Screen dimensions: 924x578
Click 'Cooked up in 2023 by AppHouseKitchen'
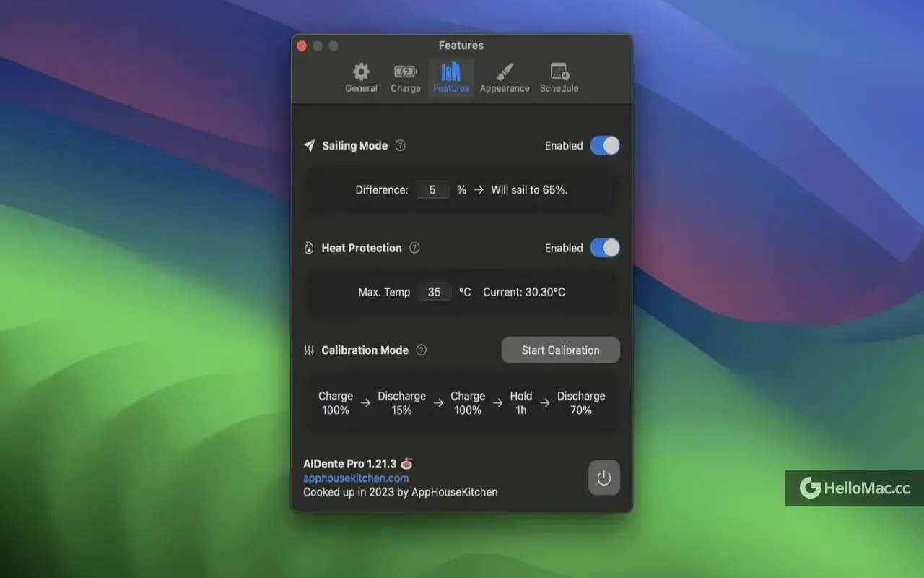pos(401,492)
